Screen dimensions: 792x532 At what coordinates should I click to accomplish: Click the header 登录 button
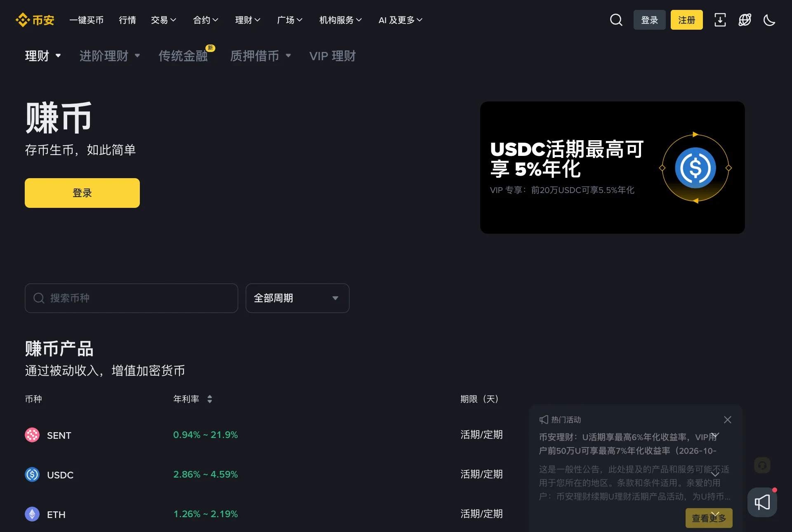[x=650, y=20]
